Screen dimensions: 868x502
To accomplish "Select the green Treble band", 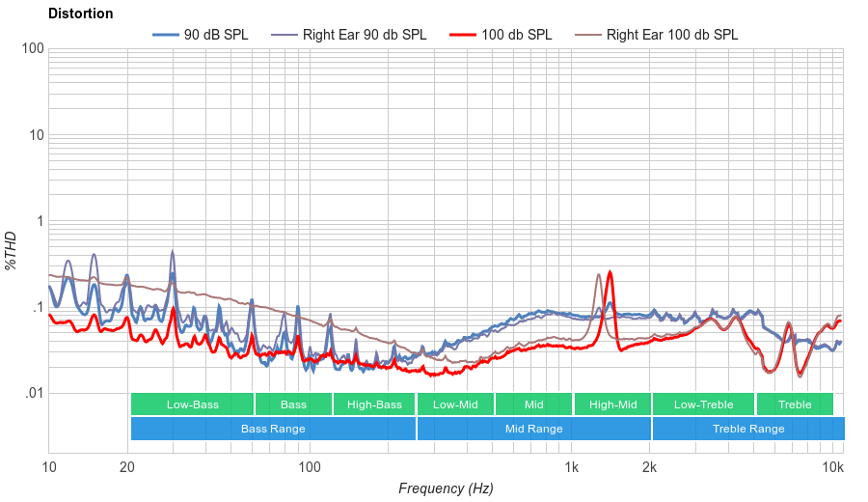I will (x=795, y=404).
